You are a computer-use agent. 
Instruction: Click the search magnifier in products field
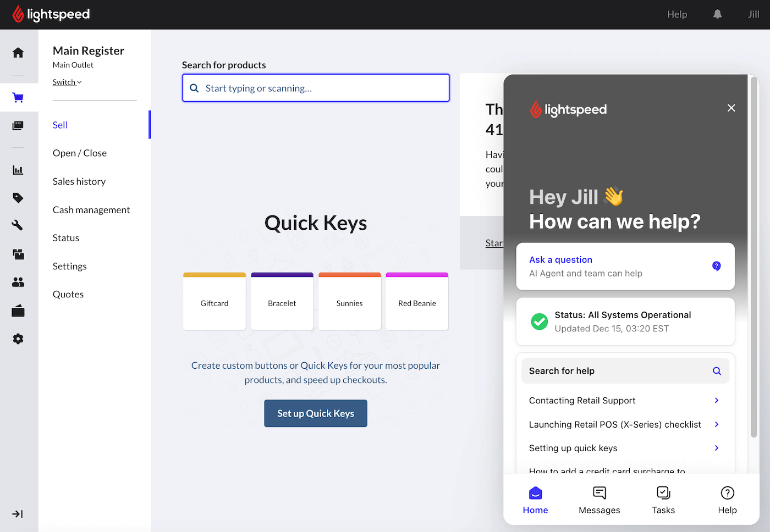194,88
